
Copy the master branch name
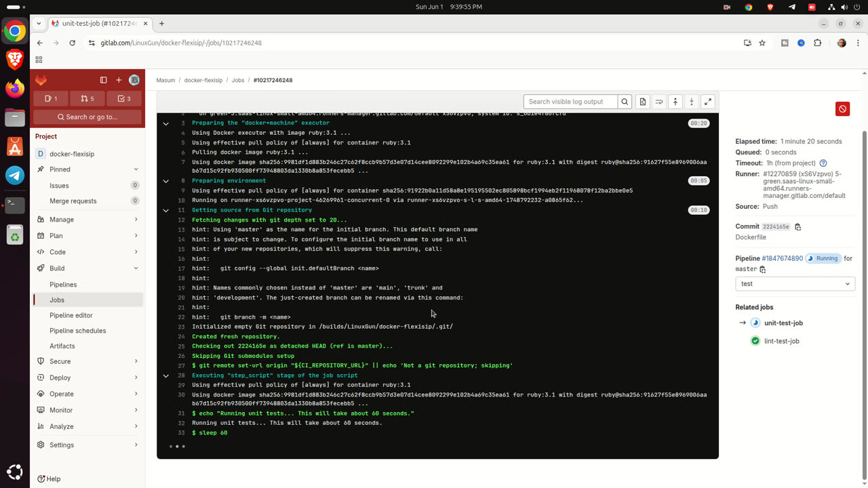tap(762, 269)
